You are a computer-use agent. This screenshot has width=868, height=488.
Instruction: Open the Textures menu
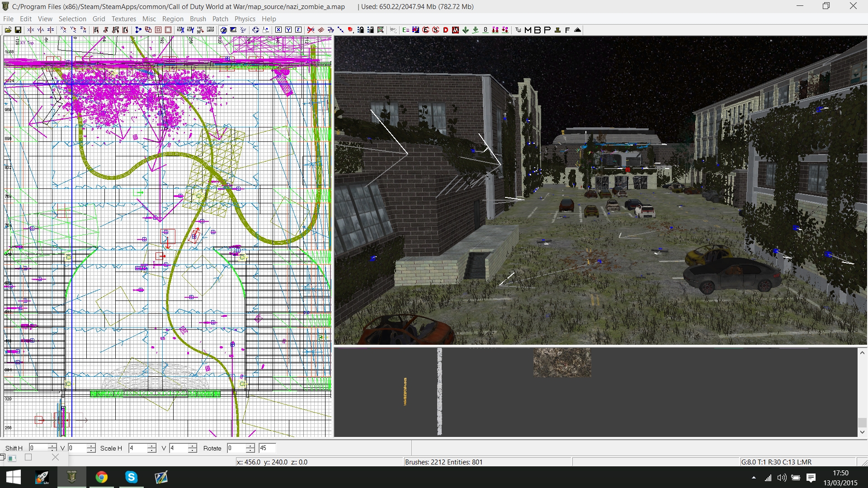click(124, 19)
